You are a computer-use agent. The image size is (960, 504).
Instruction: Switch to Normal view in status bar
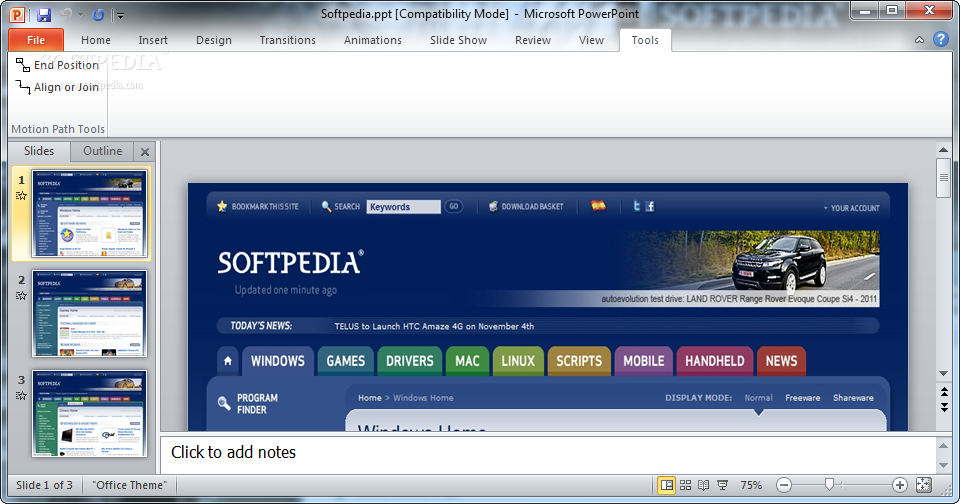pyautogui.click(x=666, y=485)
